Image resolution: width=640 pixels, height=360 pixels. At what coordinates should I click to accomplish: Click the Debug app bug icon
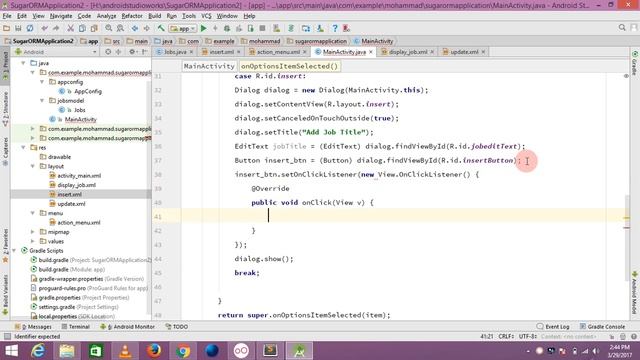227,28
